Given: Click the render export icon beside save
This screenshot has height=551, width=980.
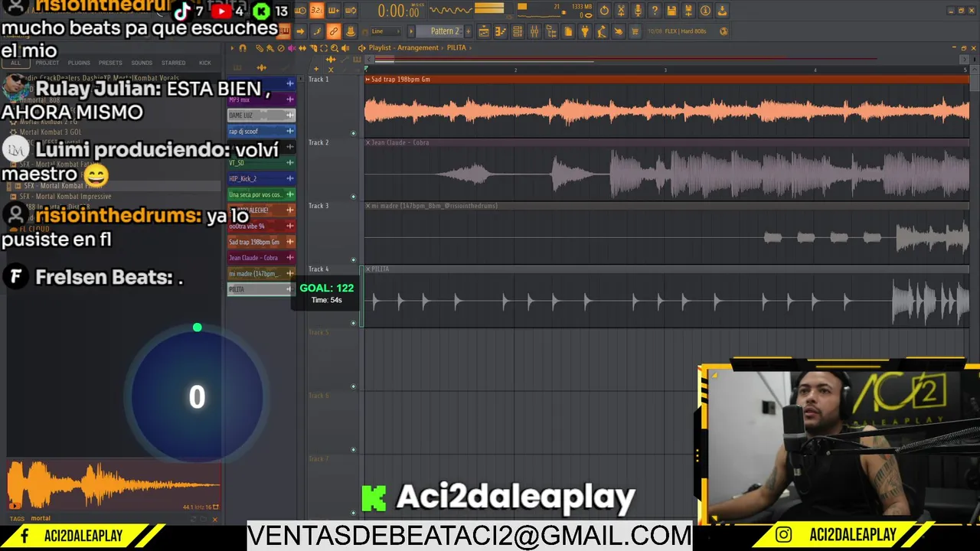Looking at the screenshot, I should [x=688, y=11].
